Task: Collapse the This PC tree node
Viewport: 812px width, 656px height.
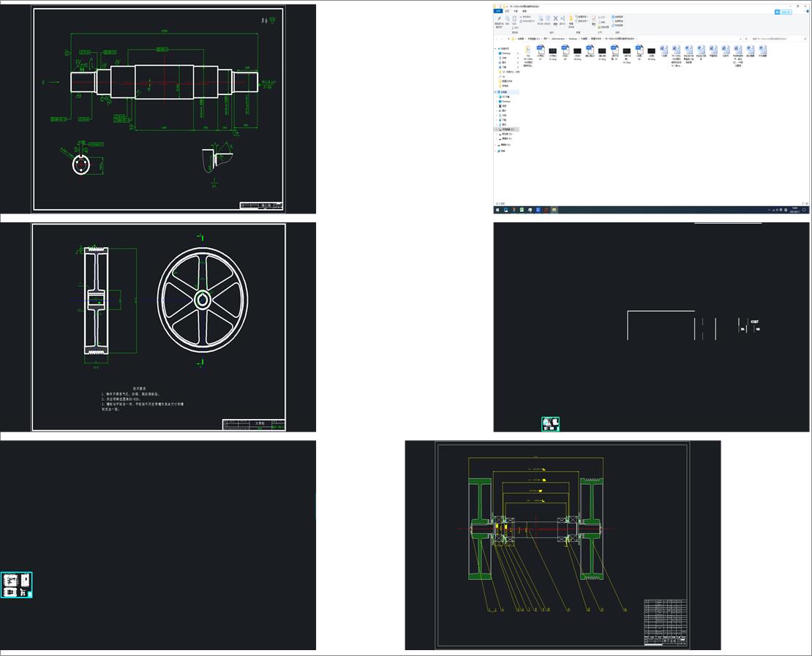Action: pos(495,92)
